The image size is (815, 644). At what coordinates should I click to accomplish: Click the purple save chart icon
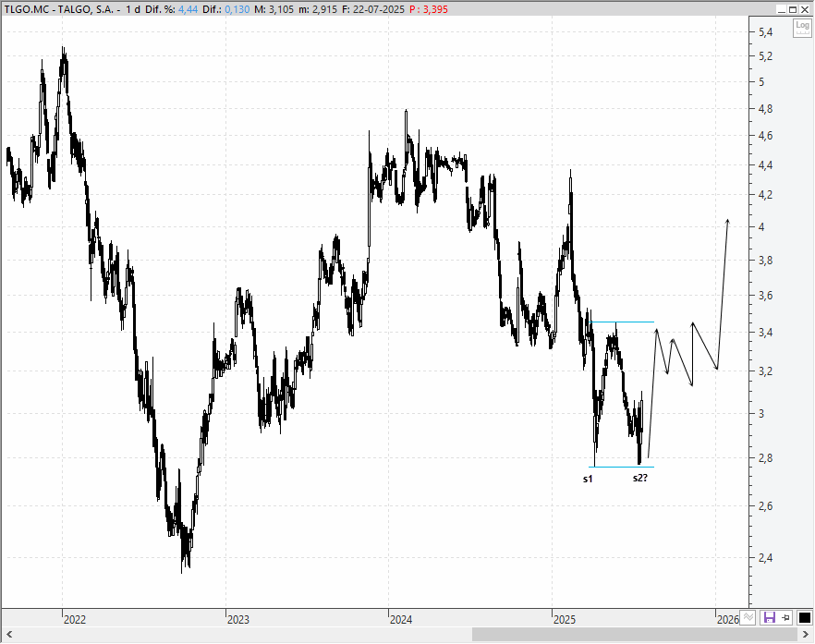(769, 617)
